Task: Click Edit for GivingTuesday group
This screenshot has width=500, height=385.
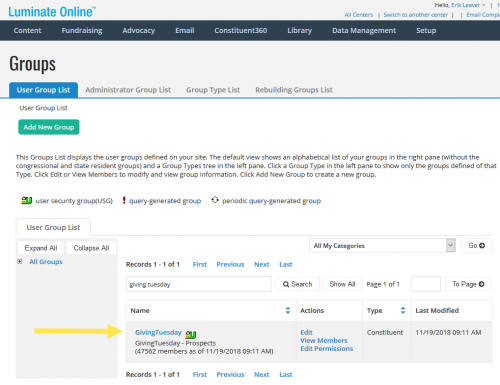Action: coord(306,332)
